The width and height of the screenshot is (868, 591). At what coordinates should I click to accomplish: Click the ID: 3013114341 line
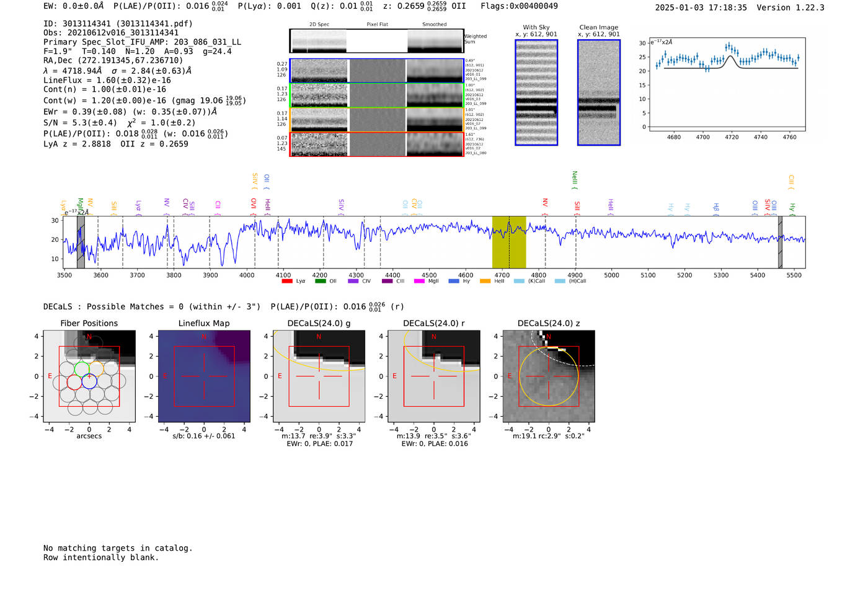coord(118,24)
